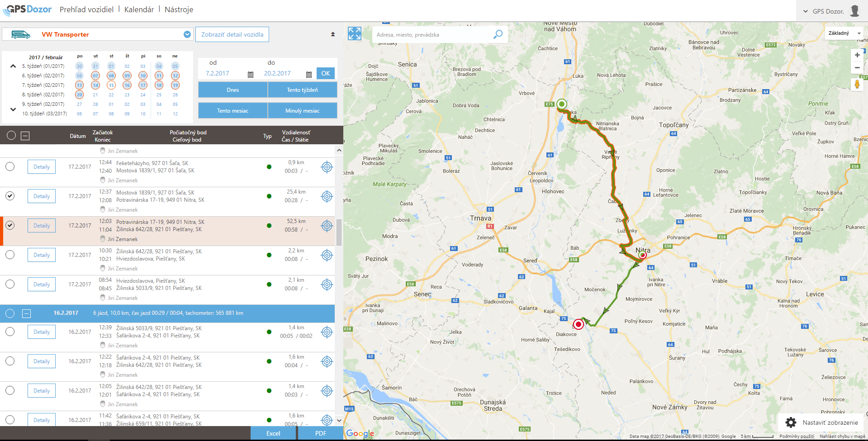Click the red end marker near Diakovce
The width and height of the screenshot is (868, 441).
click(579, 324)
